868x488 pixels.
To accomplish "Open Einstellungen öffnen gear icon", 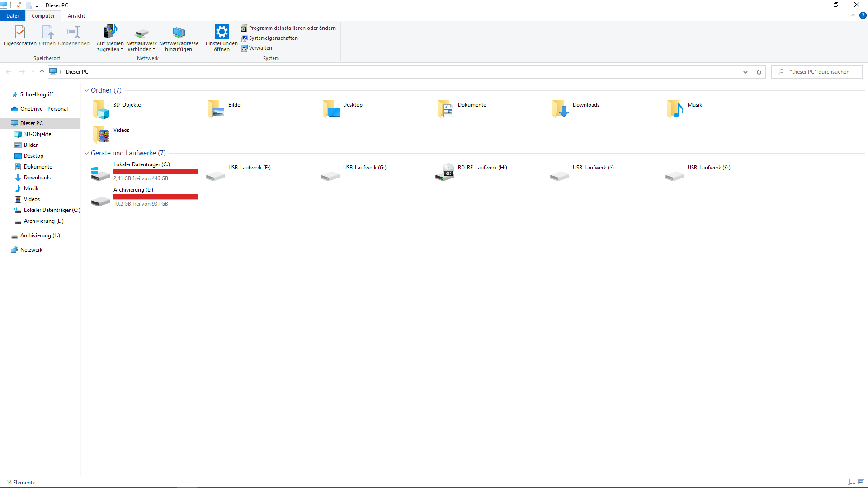I will point(222,32).
